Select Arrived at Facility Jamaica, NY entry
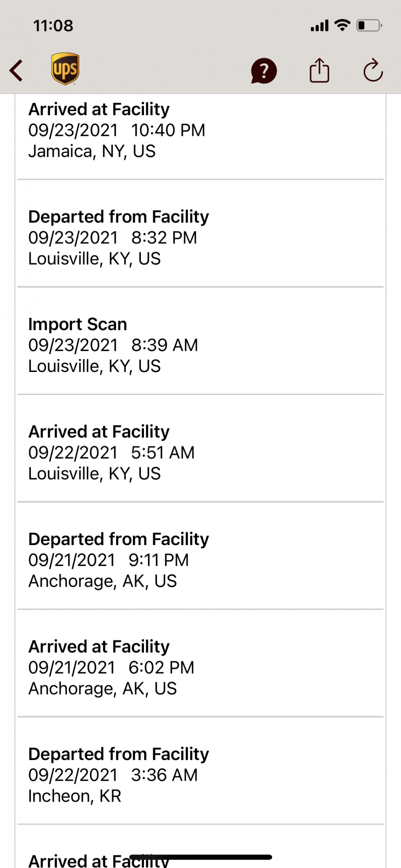 200,130
